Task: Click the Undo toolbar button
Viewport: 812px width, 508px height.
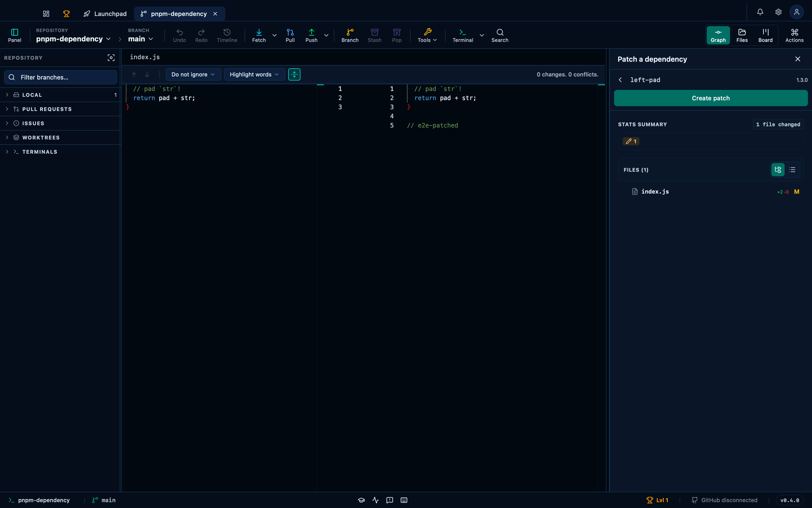Action: coord(179,35)
